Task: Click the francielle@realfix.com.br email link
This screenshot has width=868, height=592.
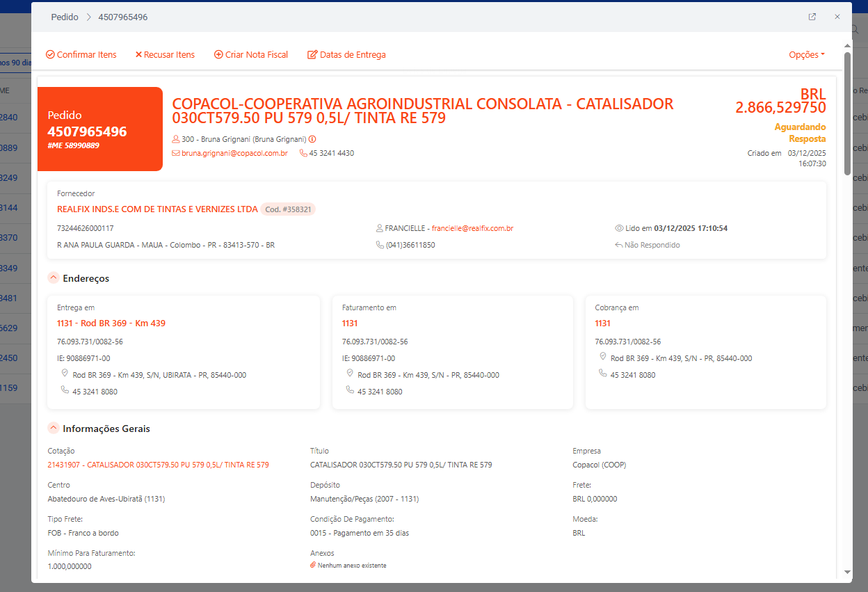Action: 472,228
